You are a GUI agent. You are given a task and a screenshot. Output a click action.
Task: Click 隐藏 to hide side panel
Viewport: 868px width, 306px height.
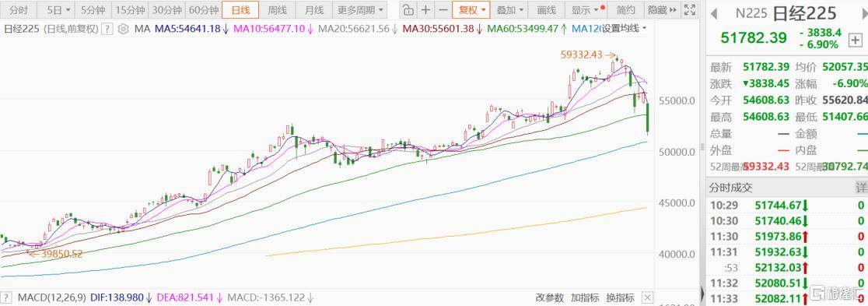pos(662,10)
